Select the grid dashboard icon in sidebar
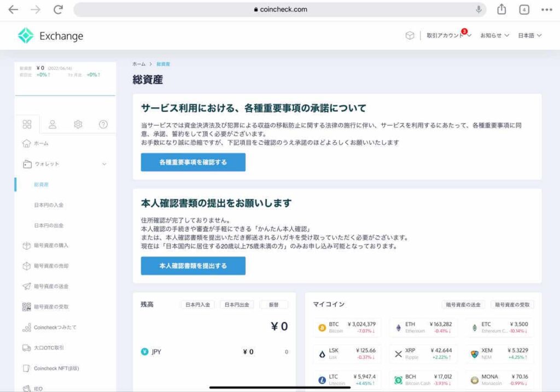Image resolution: width=560 pixels, height=392 pixels. (x=27, y=124)
